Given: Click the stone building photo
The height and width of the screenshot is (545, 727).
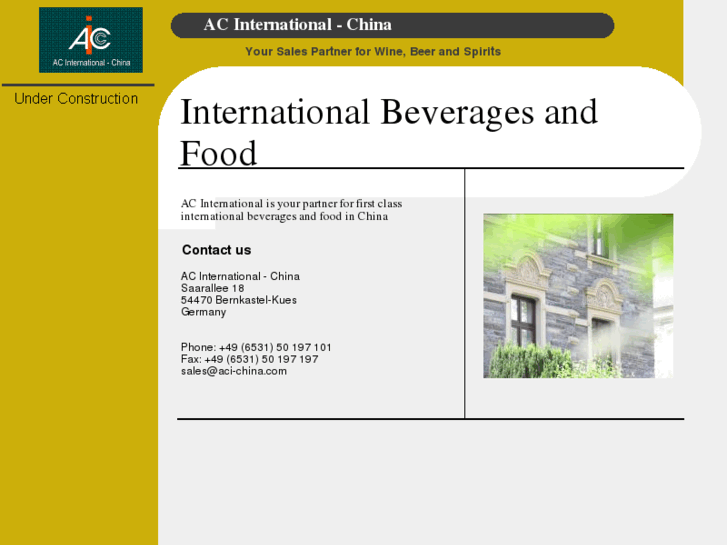Looking at the screenshot, I should click(x=578, y=296).
